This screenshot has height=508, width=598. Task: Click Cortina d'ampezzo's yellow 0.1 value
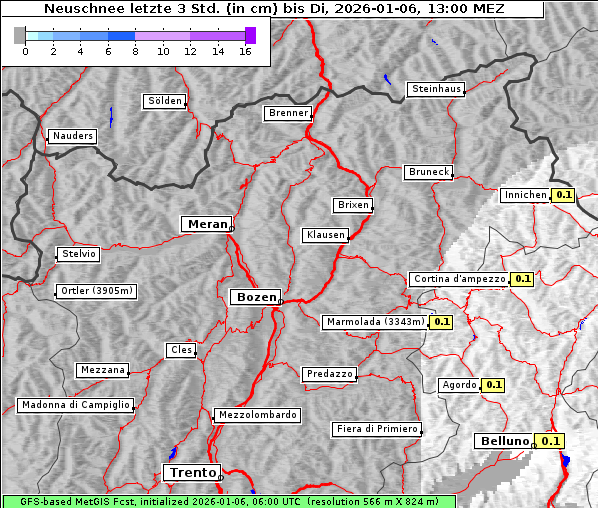(x=522, y=280)
